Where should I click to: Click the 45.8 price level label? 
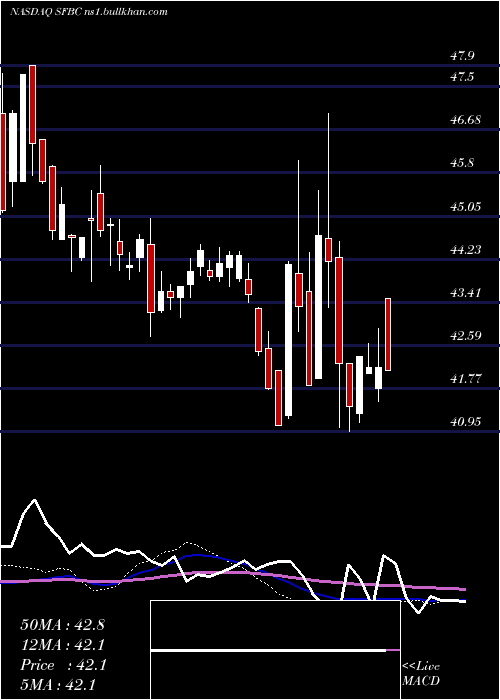462,163
